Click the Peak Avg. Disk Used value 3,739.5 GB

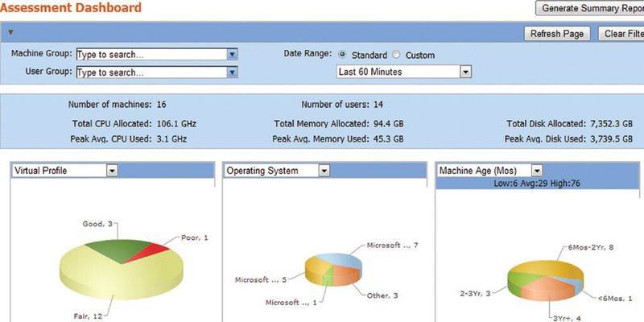(611, 139)
